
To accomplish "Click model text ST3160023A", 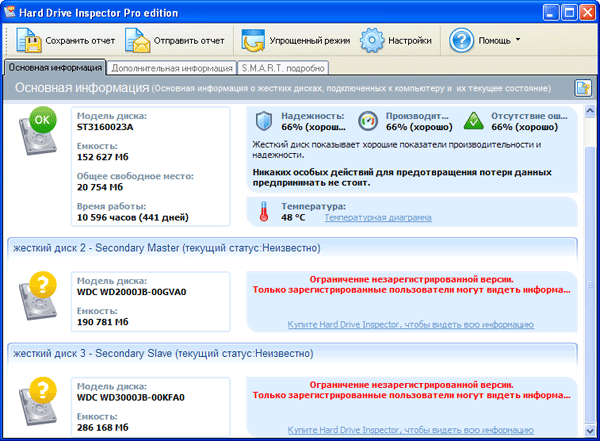I will click(x=105, y=127).
